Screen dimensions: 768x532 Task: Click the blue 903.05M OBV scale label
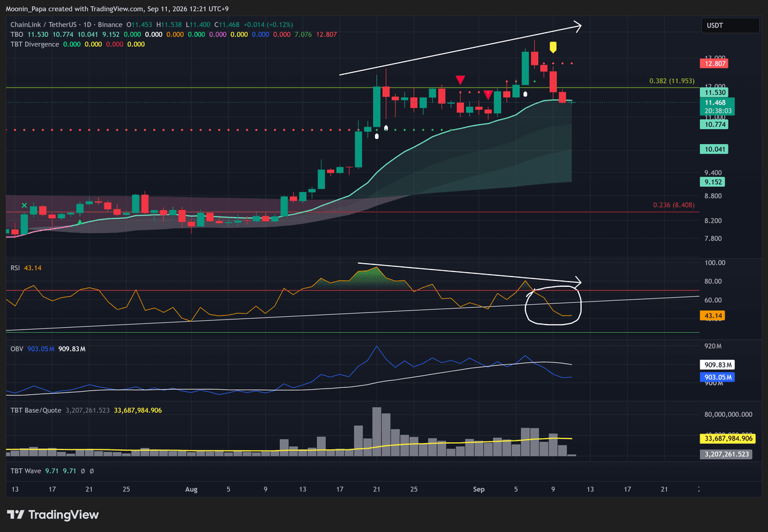coord(717,377)
